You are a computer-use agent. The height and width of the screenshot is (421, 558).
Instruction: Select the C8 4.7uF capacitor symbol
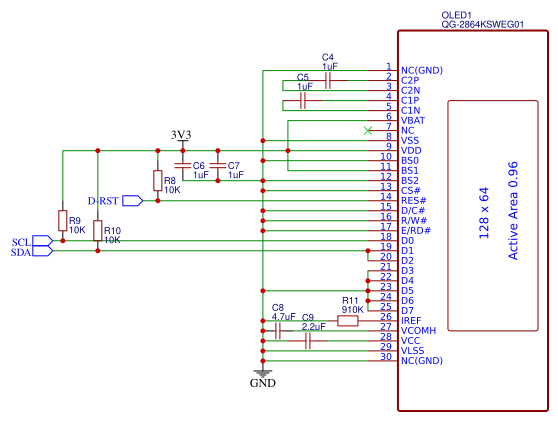pyautogui.click(x=278, y=331)
